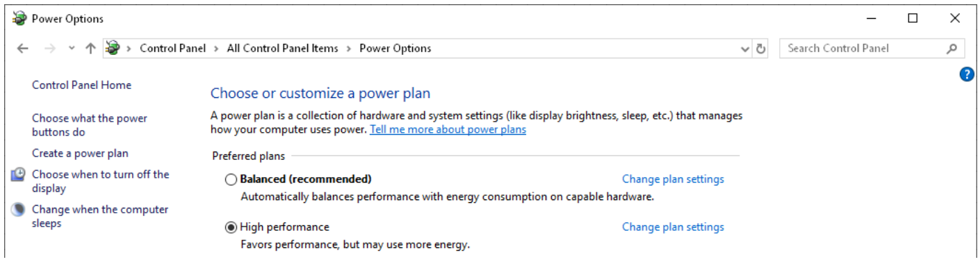Click the Power Options icon in the address bar
Viewport: 980px width, 271px height.
pos(113,48)
